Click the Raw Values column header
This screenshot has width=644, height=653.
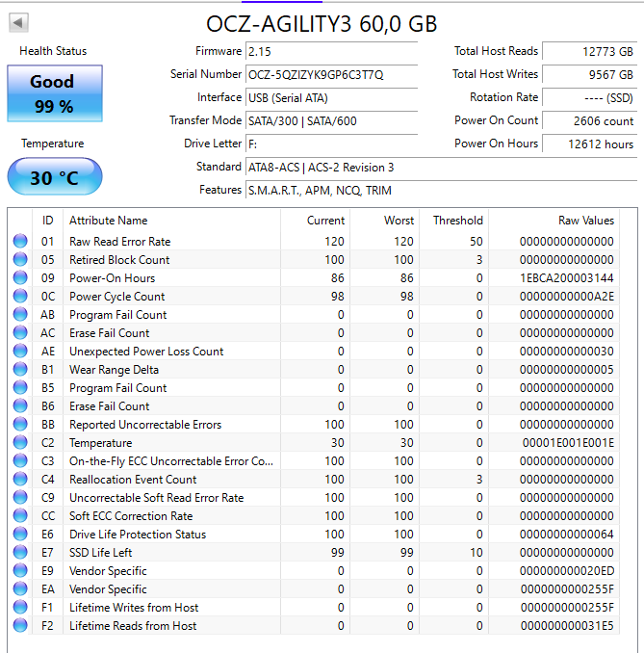point(585,221)
